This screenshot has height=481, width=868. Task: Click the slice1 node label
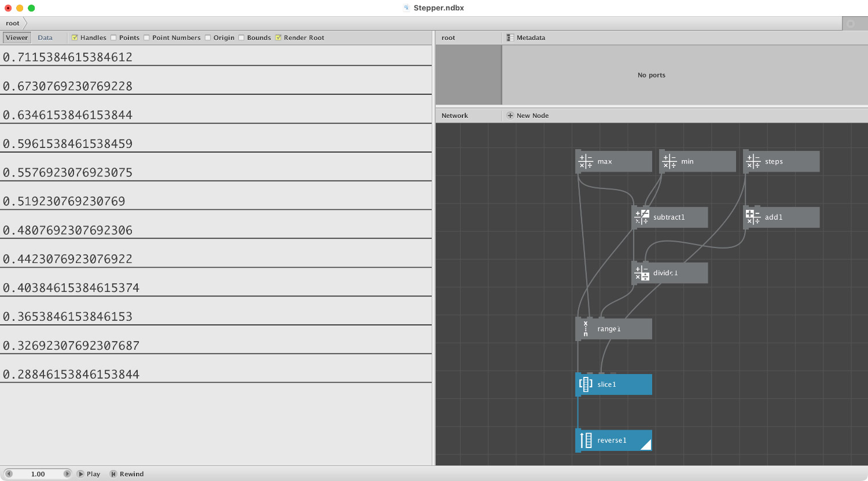[x=606, y=384]
